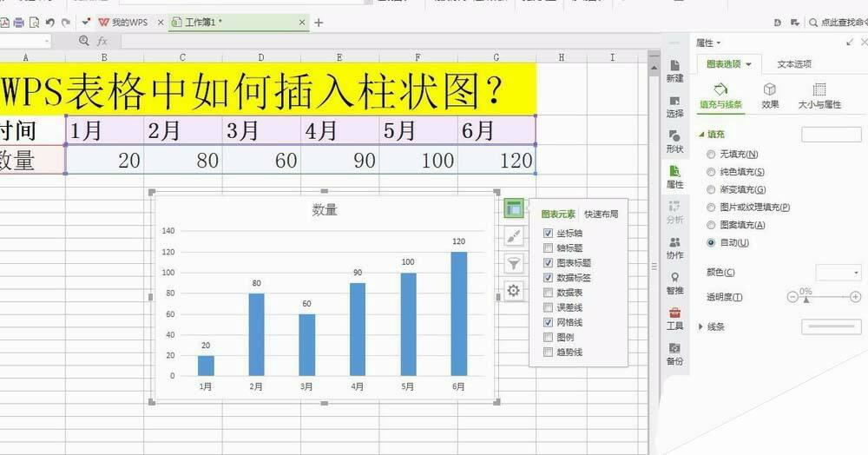Click the 分析 sidebar icon
The image size is (868, 455).
click(x=674, y=213)
